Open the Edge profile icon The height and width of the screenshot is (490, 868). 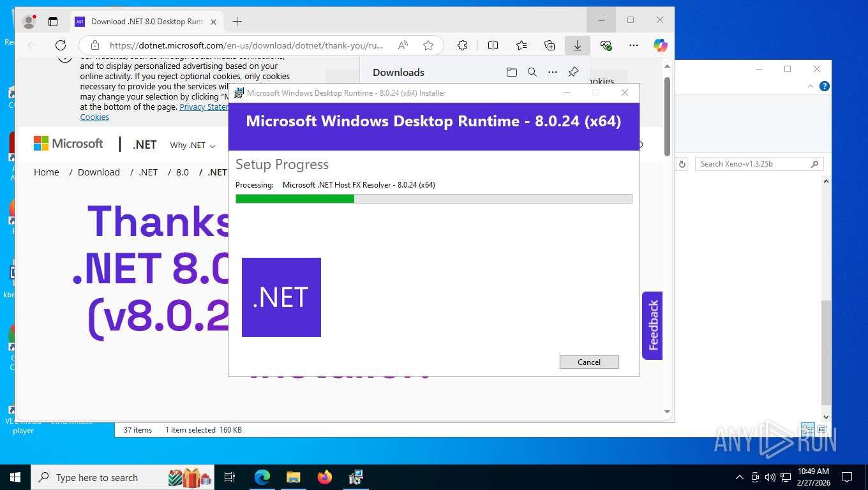click(x=29, y=21)
